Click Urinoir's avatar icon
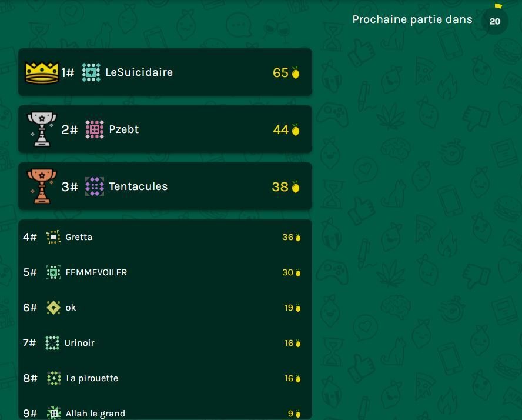The height and width of the screenshot is (420, 522). [52, 343]
